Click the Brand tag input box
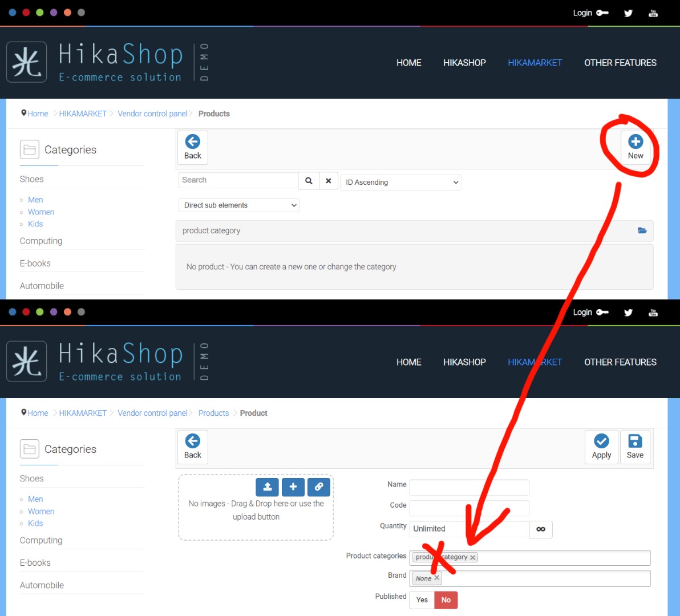Viewport: 680px width, 616px height. click(529, 579)
